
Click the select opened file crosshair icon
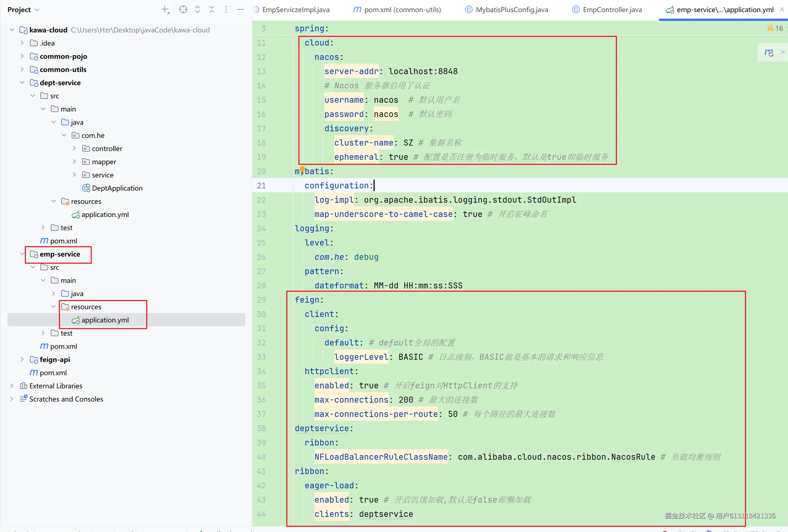pos(183,10)
